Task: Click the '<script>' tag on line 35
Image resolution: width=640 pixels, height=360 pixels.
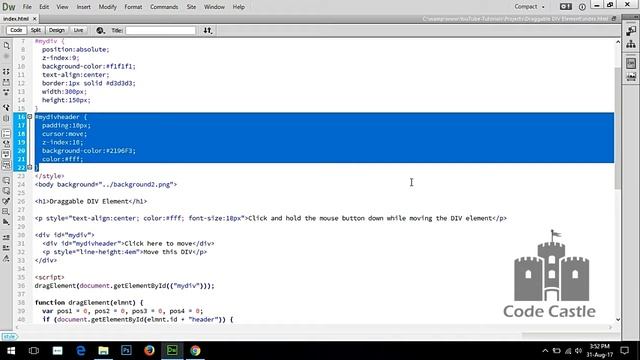Action: [49, 277]
